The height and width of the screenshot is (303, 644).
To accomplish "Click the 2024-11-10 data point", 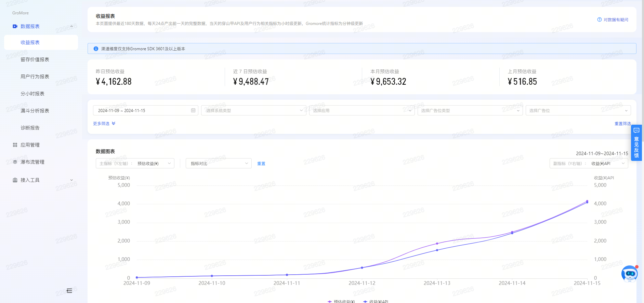I will [212, 276].
